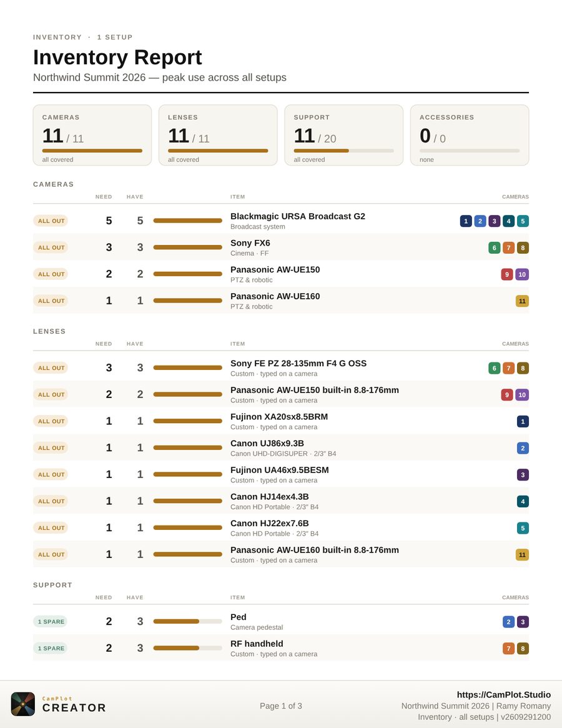Click progress bar in Support summary card

(344, 151)
